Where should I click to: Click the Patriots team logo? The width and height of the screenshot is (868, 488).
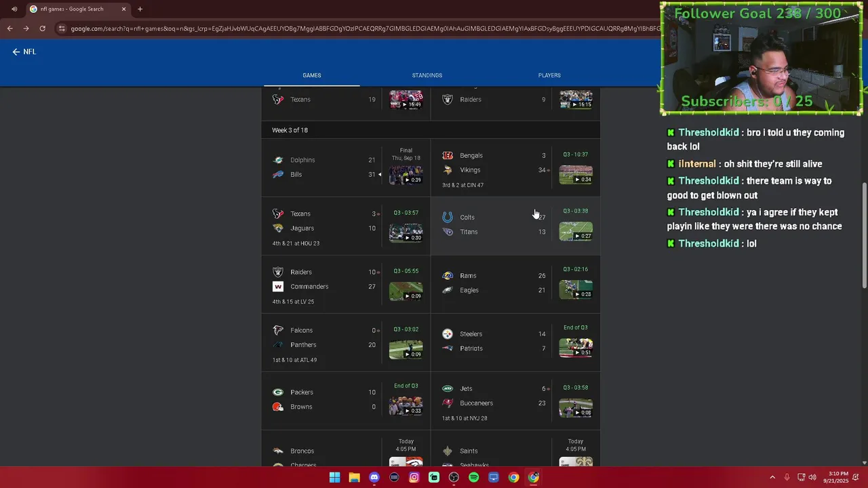[448, 348]
